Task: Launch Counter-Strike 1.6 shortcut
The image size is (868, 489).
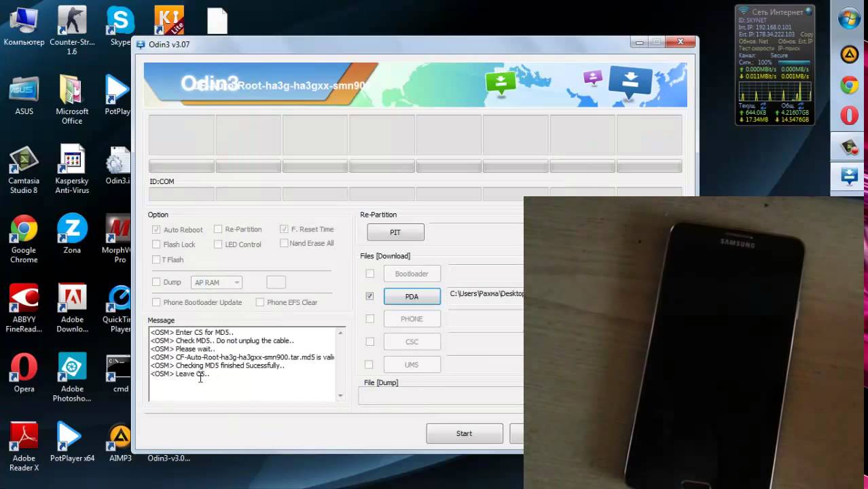Action: point(72,31)
